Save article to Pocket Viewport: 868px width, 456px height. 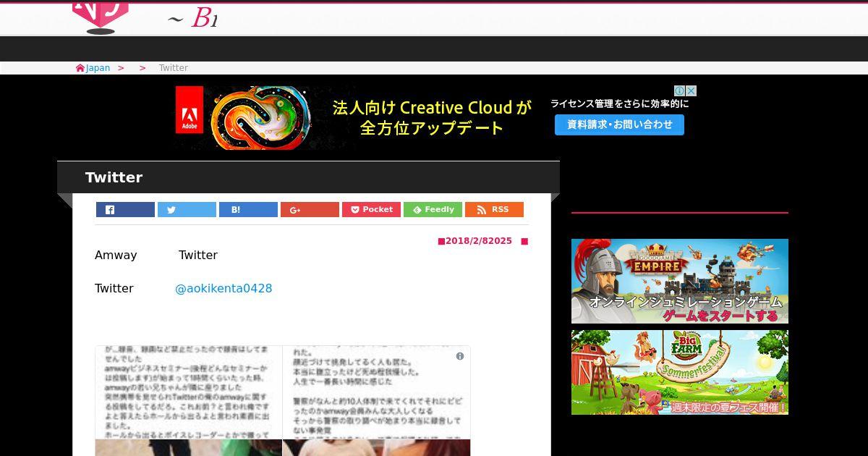point(371,210)
